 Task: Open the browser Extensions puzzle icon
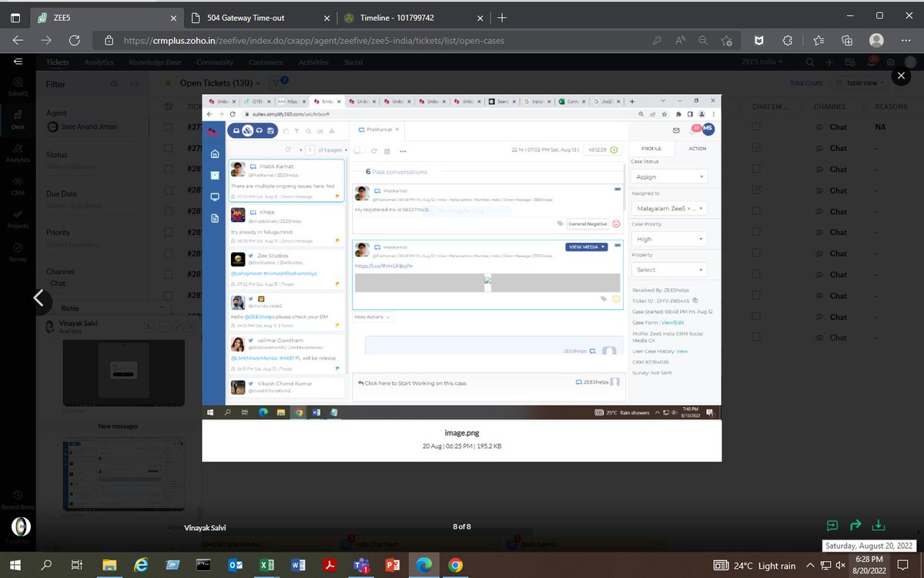(x=787, y=40)
